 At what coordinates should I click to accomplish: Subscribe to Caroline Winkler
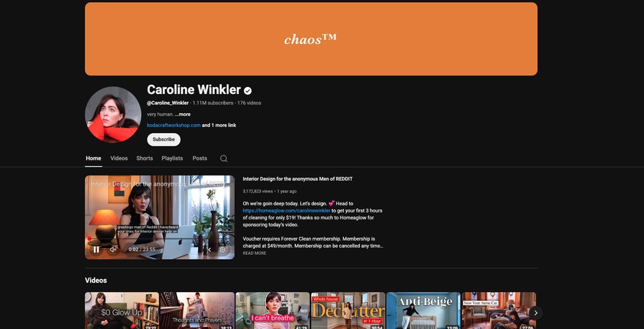164,139
